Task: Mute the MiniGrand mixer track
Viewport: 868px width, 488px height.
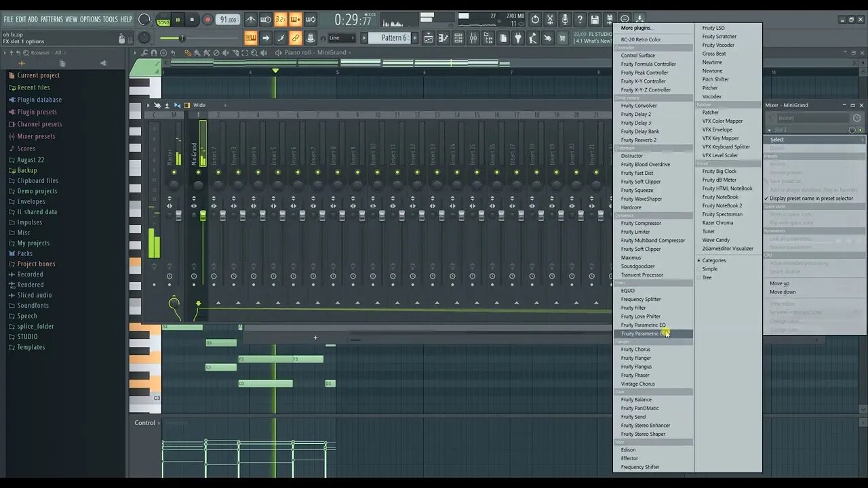Action: [x=198, y=172]
